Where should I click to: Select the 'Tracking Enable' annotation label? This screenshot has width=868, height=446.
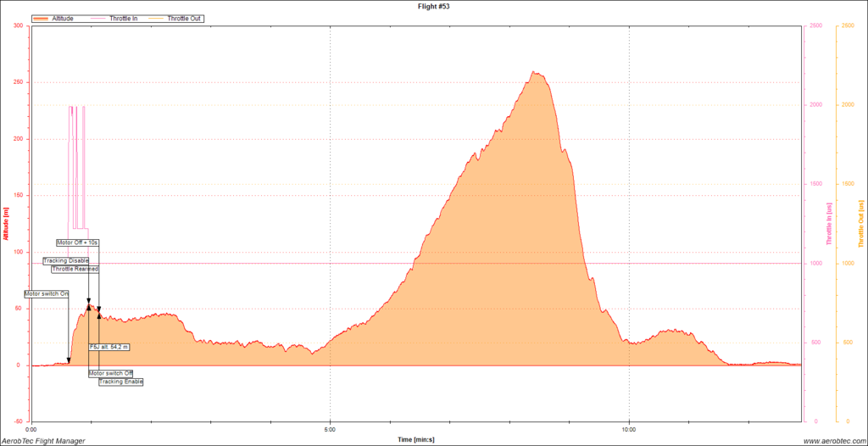pos(120,382)
